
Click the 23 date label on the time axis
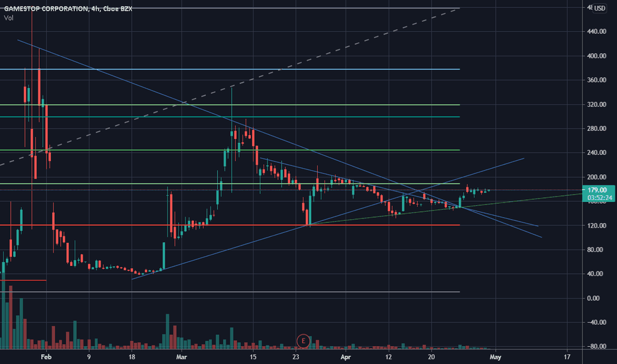pos(295,357)
